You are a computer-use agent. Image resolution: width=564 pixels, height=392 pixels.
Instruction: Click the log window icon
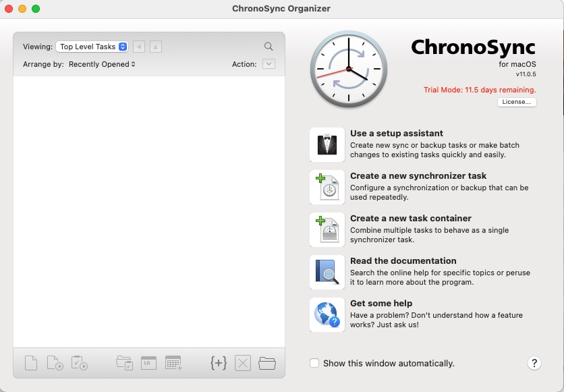coord(148,363)
